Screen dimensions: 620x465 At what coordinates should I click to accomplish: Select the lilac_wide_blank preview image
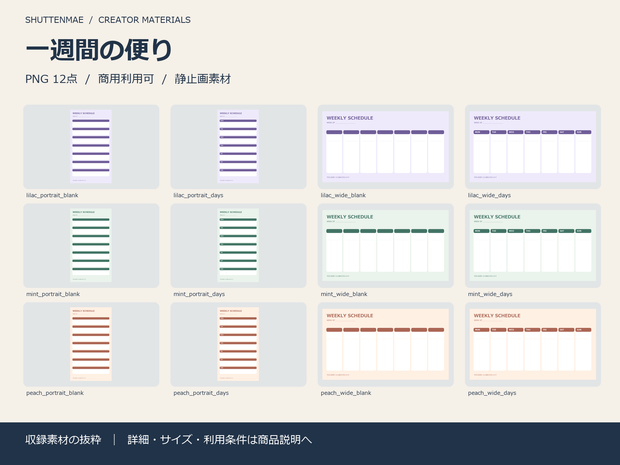[x=386, y=147]
